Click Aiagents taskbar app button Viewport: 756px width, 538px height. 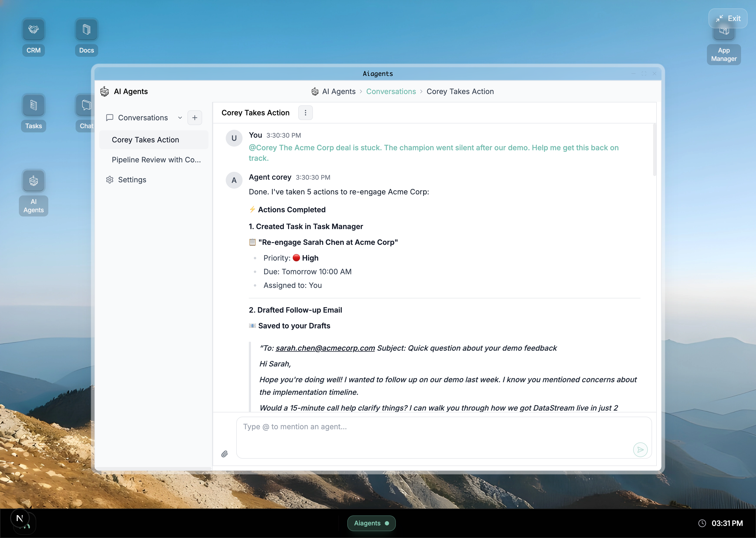(371, 523)
